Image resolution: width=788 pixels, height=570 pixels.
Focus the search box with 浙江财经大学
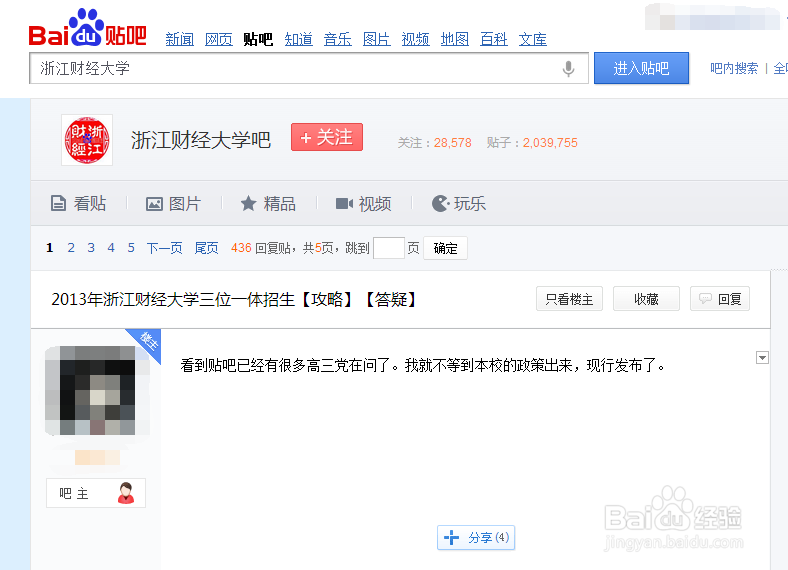point(309,68)
